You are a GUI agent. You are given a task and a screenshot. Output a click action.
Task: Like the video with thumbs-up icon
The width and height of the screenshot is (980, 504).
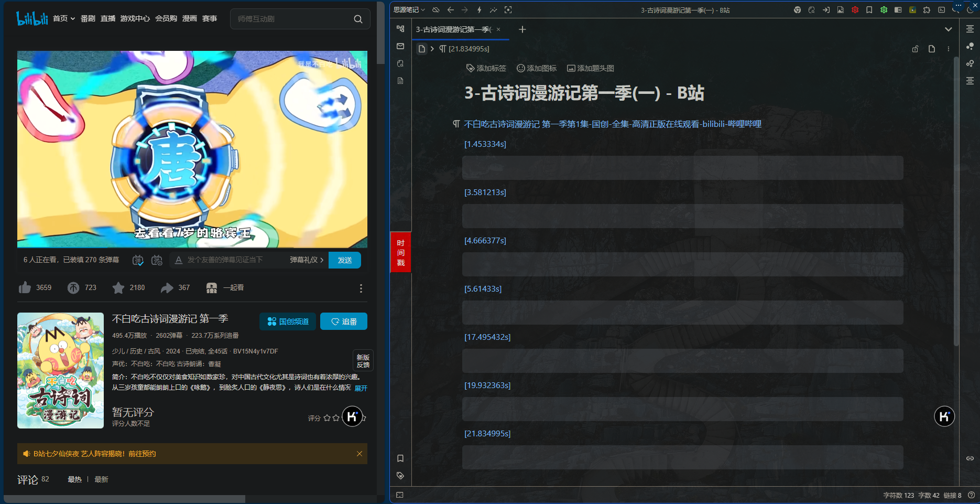(25, 287)
